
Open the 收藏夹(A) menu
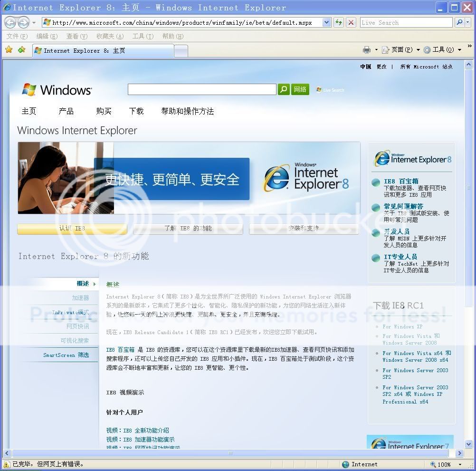[110, 37]
